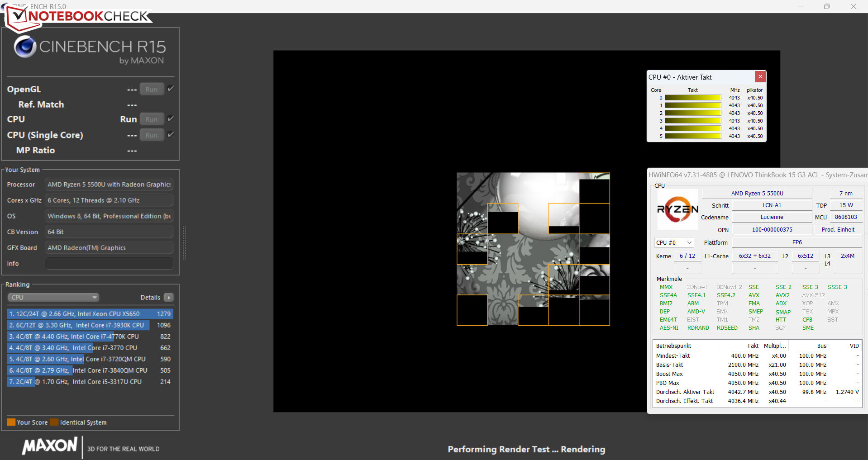The image size is (868, 460).
Task: Click the GFX Board field value
Action: pyautogui.click(x=109, y=248)
